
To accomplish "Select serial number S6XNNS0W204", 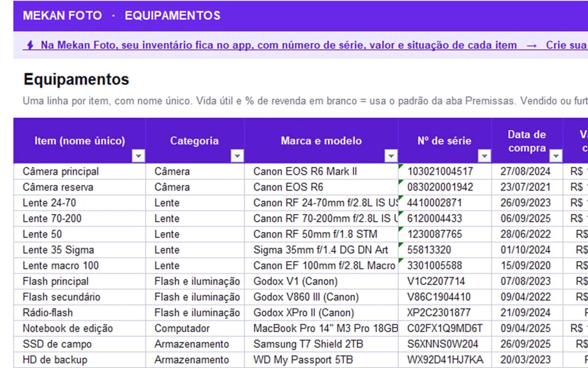I will point(445,344).
